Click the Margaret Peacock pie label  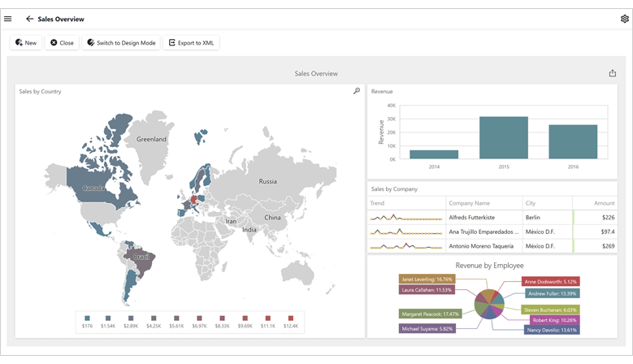[431, 314]
